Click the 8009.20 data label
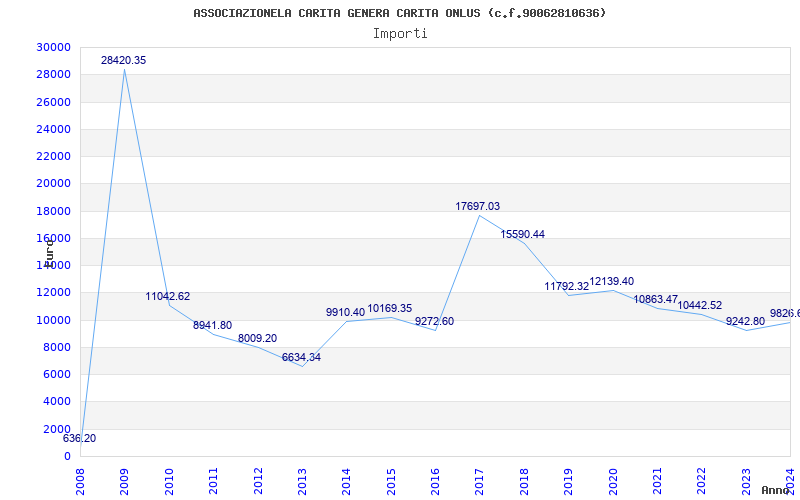This screenshot has height=500, width=800. 257,338
